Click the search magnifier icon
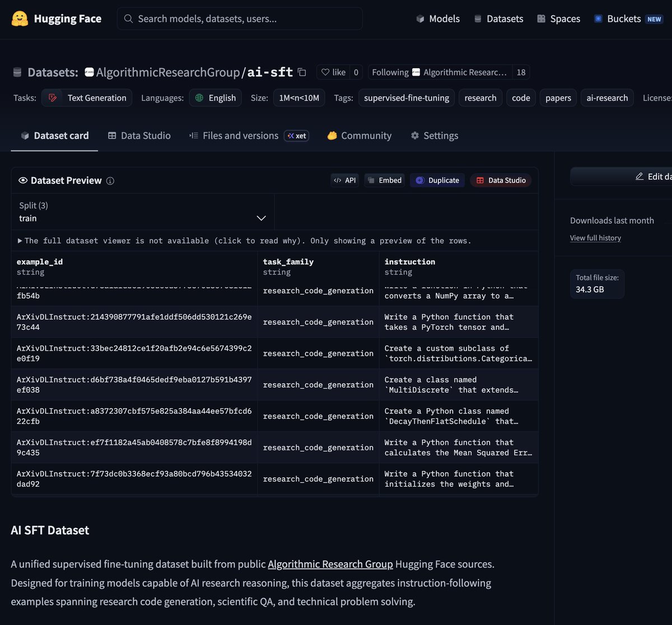Screen dimensions: 672x625 pyautogui.click(x=128, y=18)
